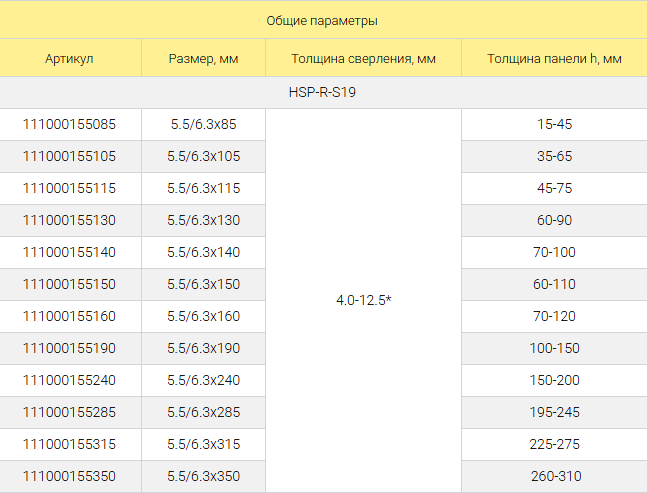The width and height of the screenshot is (648, 493).
Task: Click the drilling thickness 4.0-12.5* cell
Action: 363,300
